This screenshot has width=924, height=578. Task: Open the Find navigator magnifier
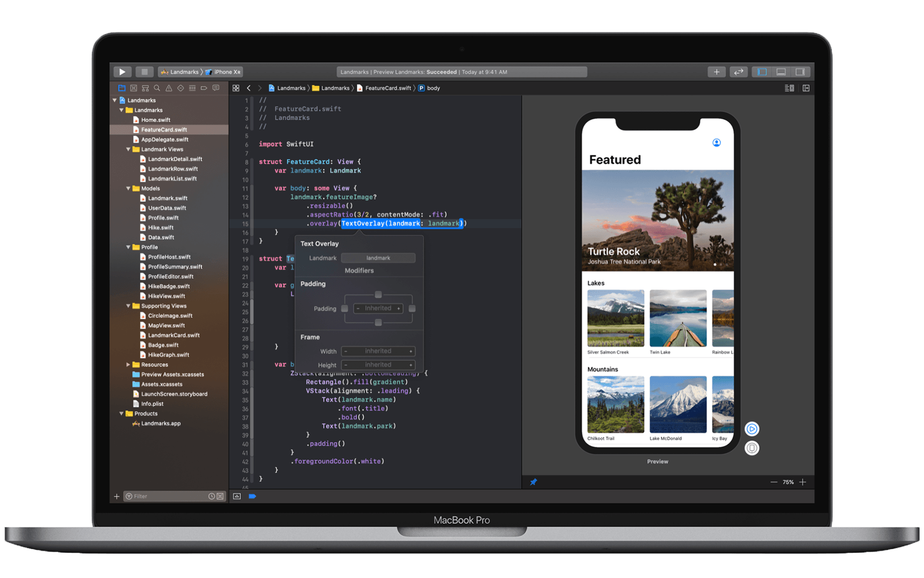coord(157,88)
